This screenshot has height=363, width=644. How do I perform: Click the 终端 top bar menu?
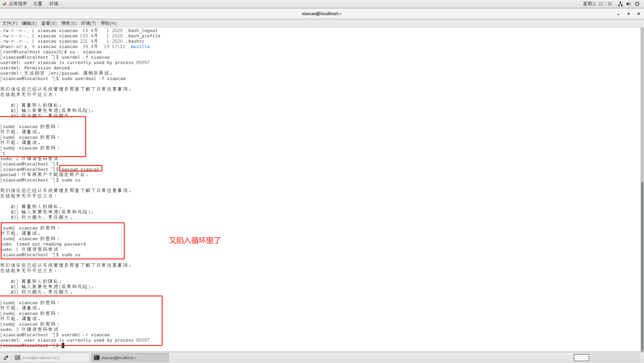54,4
